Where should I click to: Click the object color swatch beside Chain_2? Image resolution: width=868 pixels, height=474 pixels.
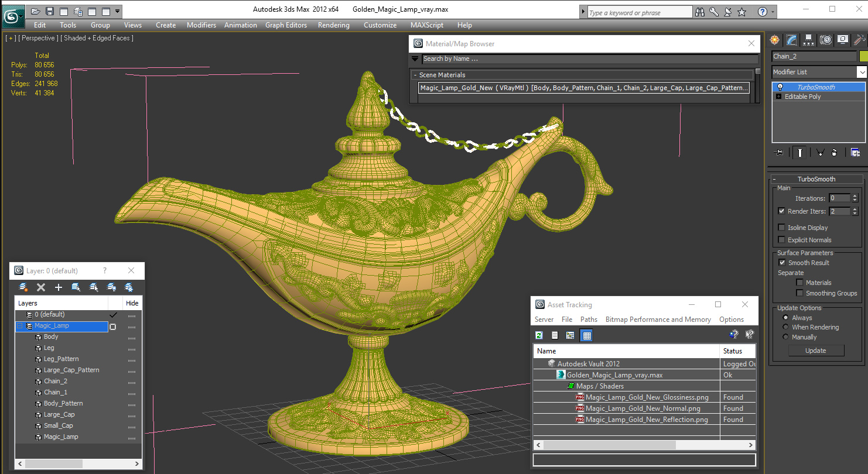[x=863, y=57]
